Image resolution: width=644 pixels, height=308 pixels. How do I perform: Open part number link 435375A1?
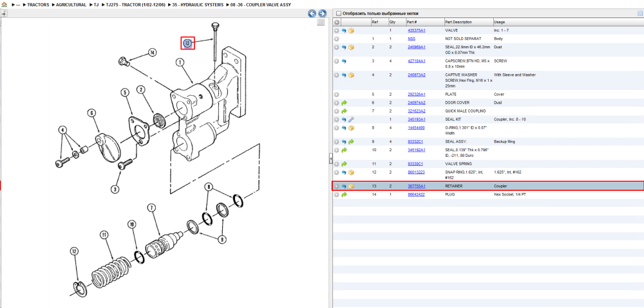[416, 30]
